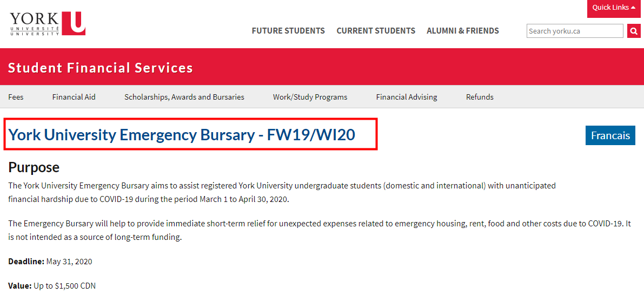Switch the page to Francais
The width and height of the screenshot is (644, 300).
point(610,135)
